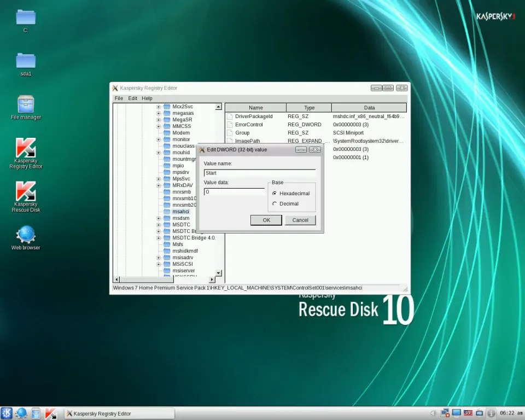Click the mpio key folder icon
The image size is (525, 420).
(x=167, y=166)
